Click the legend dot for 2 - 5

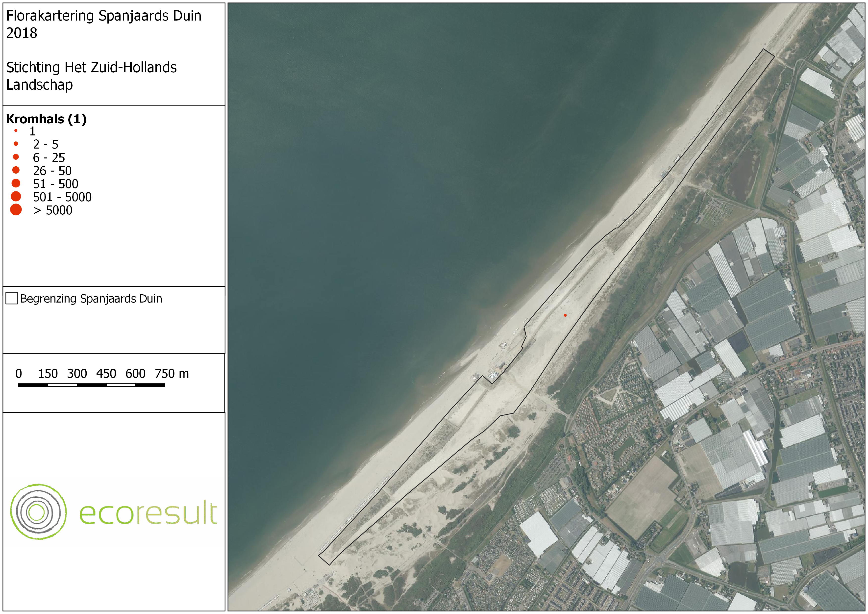[16, 144]
